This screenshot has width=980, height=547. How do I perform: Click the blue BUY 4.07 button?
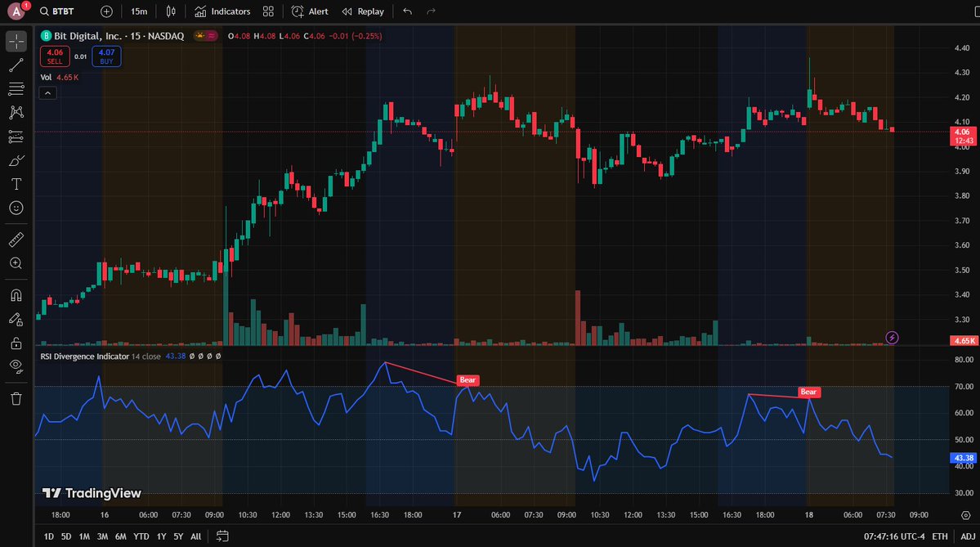pyautogui.click(x=106, y=56)
